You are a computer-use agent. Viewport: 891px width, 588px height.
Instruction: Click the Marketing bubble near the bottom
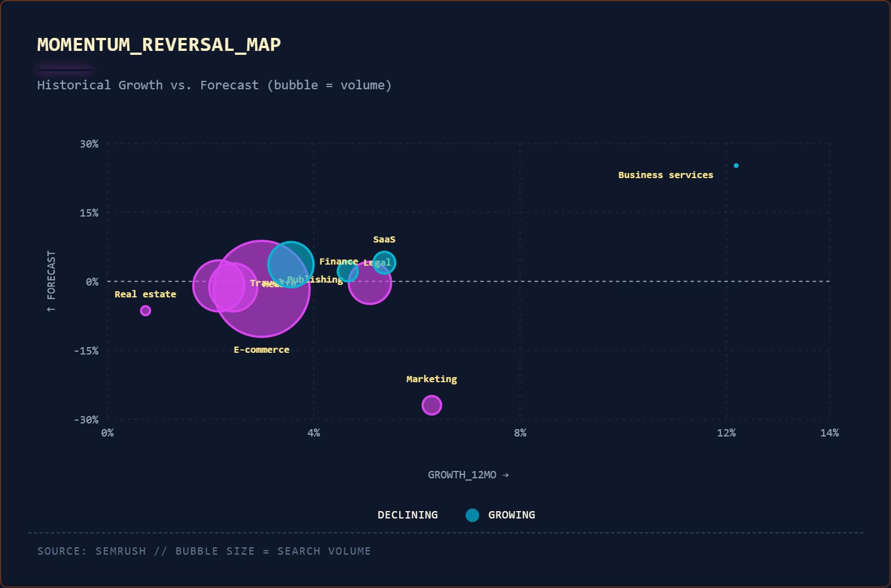[431, 405]
